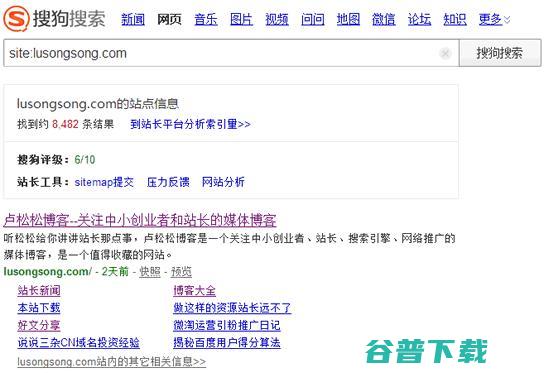Click the lusongsong.com的站点信息 heading

(97, 104)
